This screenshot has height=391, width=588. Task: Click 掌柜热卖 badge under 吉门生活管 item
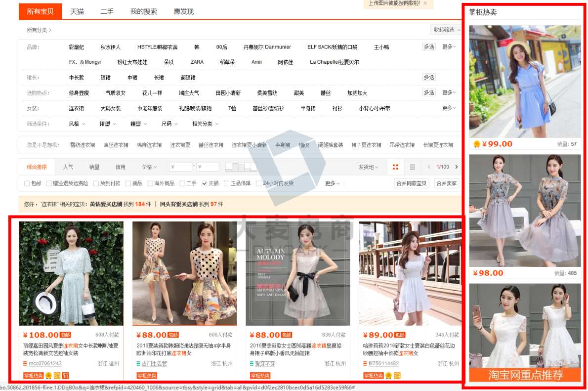click(147, 376)
